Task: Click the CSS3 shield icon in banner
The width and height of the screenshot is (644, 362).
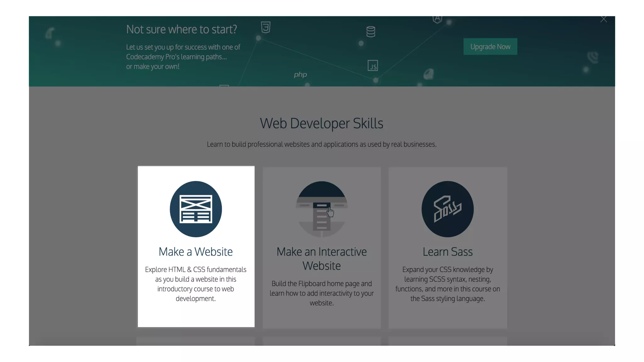Action: 266,27
